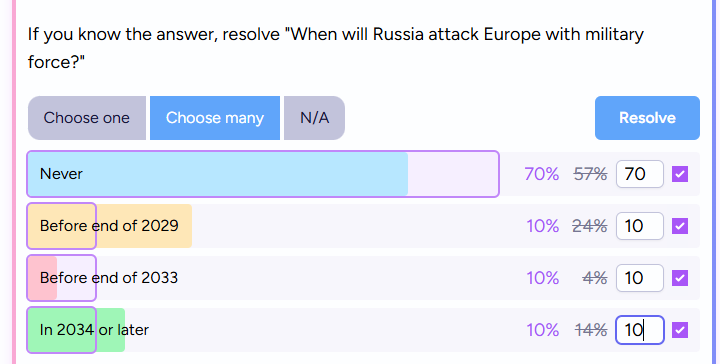Click the struck-through 57% value for Never
Viewport: 720px width, 364px height.
tap(590, 174)
